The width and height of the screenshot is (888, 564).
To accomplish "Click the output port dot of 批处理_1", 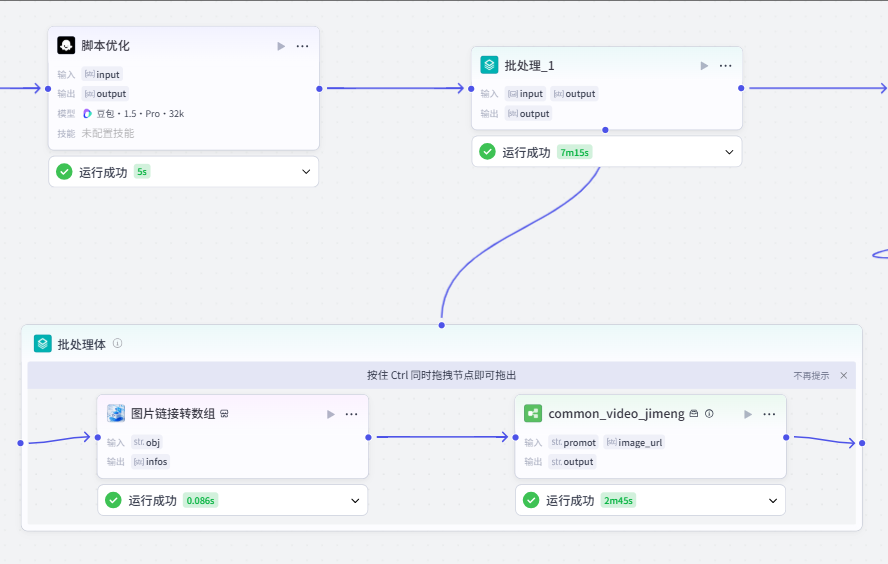I will coord(741,88).
